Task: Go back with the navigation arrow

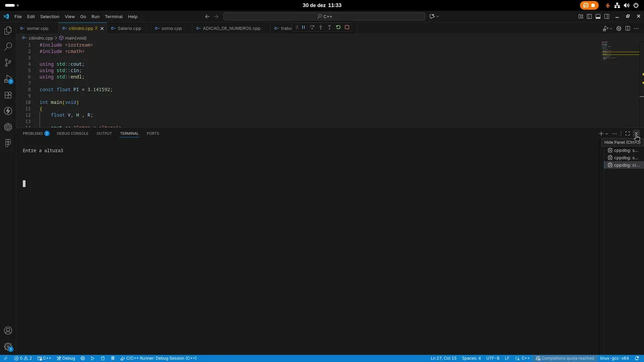Action: (207, 17)
